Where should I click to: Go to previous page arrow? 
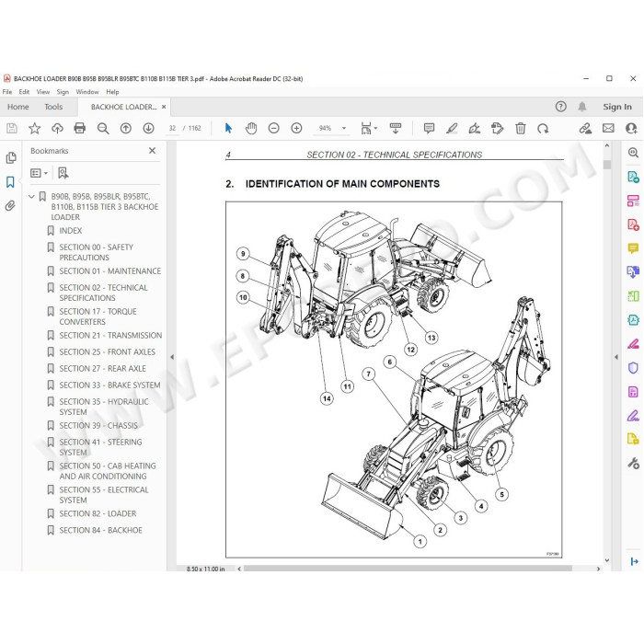(x=126, y=129)
